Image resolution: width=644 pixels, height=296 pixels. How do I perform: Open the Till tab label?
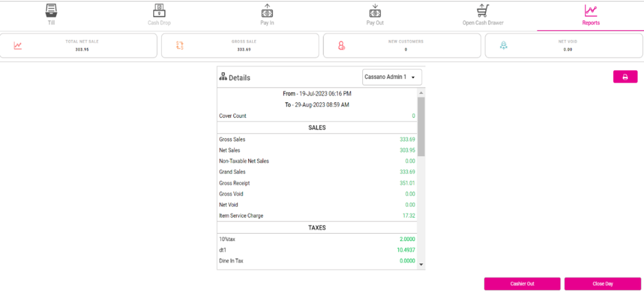click(51, 23)
